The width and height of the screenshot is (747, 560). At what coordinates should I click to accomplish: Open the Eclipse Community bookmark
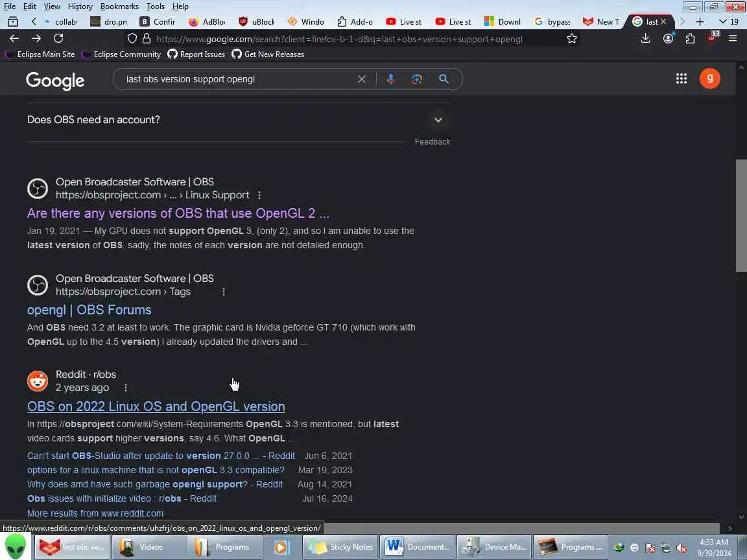click(121, 54)
